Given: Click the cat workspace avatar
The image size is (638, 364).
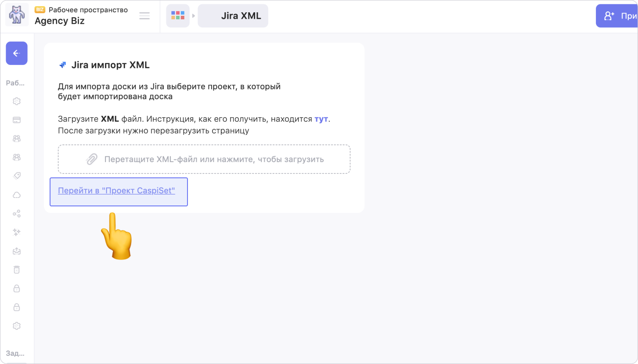Looking at the screenshot, I should click(x=17, y=15).
